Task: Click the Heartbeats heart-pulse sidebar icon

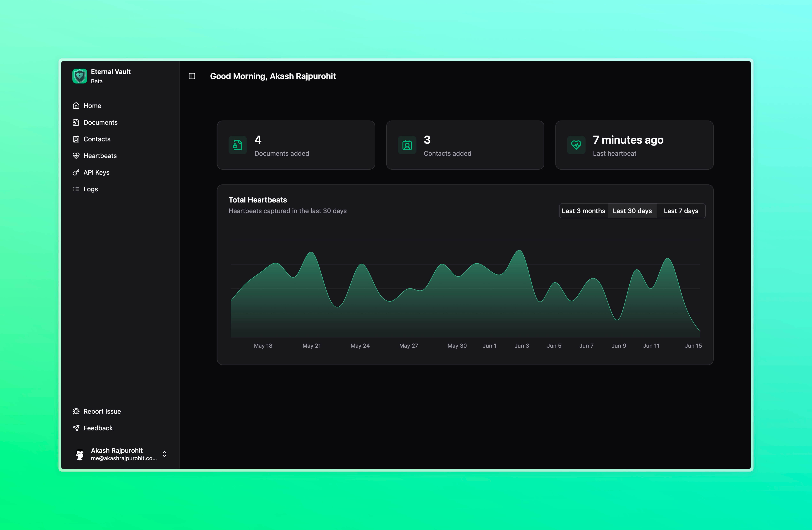Action: click(76, 156)
